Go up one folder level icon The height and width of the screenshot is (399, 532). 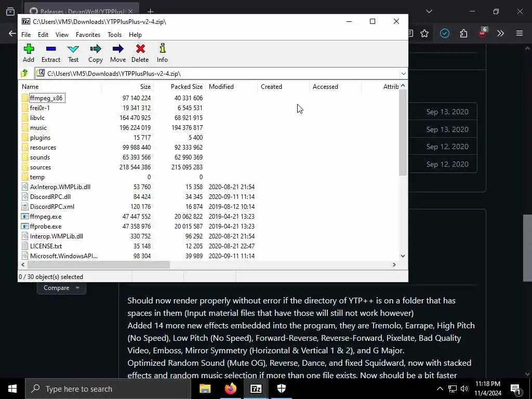(24, 73)
